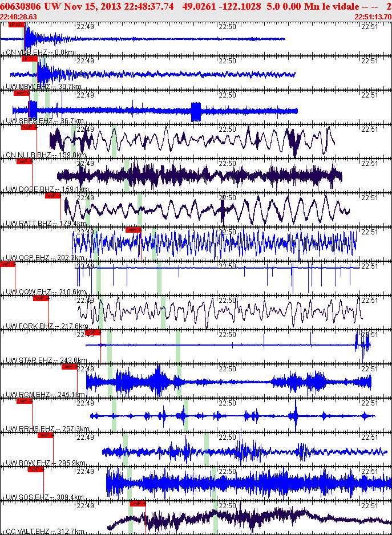Select the *wP.4 pick flag on the OCP trace

tap(134, 230)
